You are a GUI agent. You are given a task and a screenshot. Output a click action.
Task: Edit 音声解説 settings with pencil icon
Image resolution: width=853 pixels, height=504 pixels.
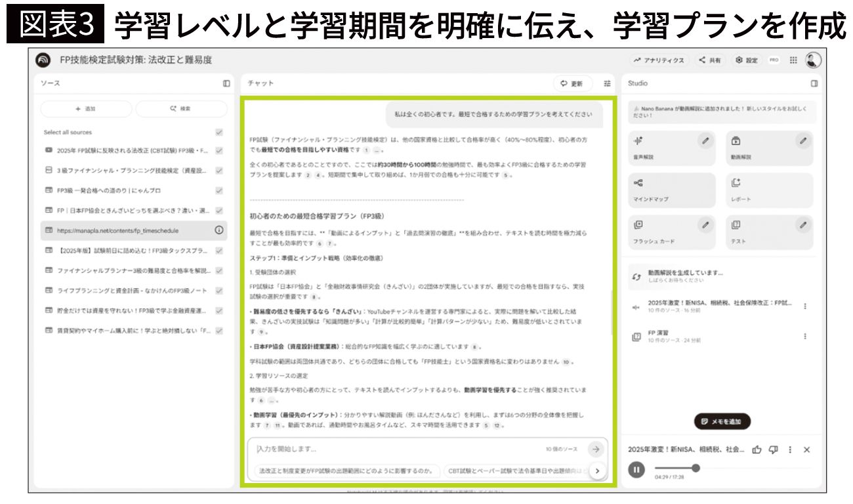[705, 140]
